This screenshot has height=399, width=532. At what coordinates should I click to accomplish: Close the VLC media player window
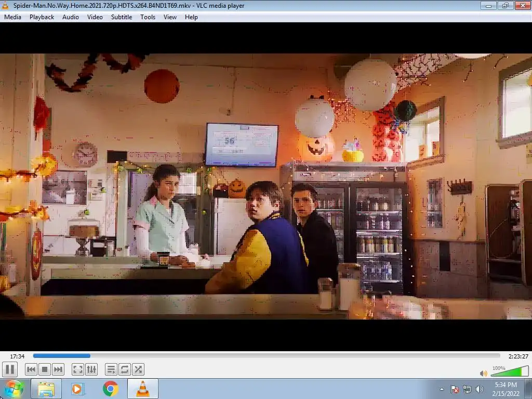point(523,5)
